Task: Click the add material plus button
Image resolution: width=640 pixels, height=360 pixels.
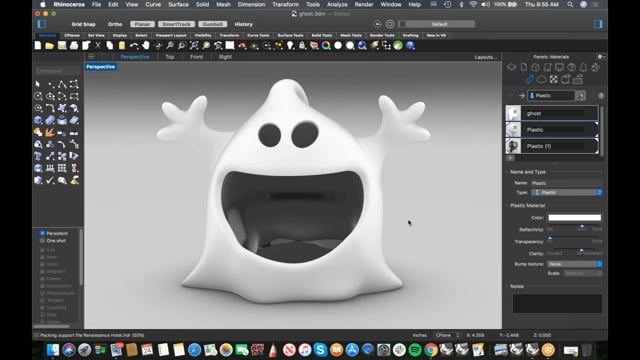Action: (510, 158)
